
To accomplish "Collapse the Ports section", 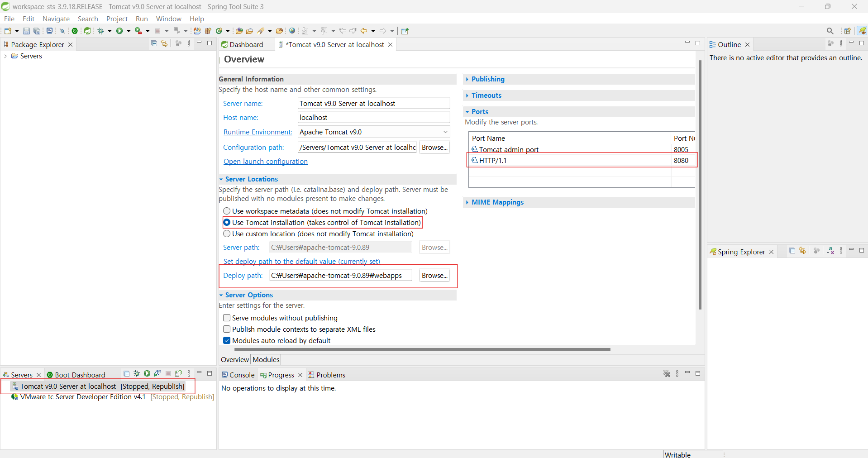I will (467, 112).
